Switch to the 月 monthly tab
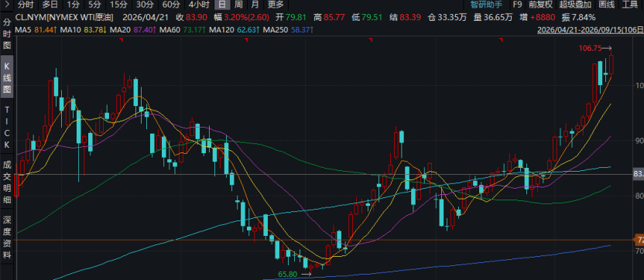The width and height of the screenshot is (644, 280). point(255,5)
